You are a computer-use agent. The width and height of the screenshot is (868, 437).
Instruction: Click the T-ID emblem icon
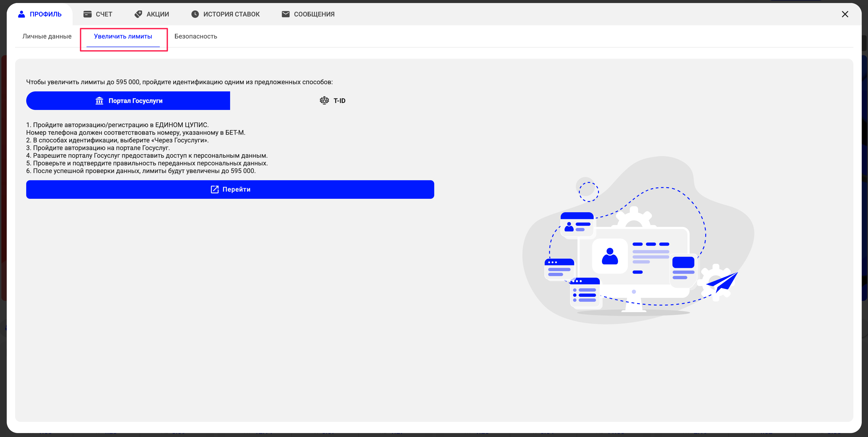click(324, 100)
